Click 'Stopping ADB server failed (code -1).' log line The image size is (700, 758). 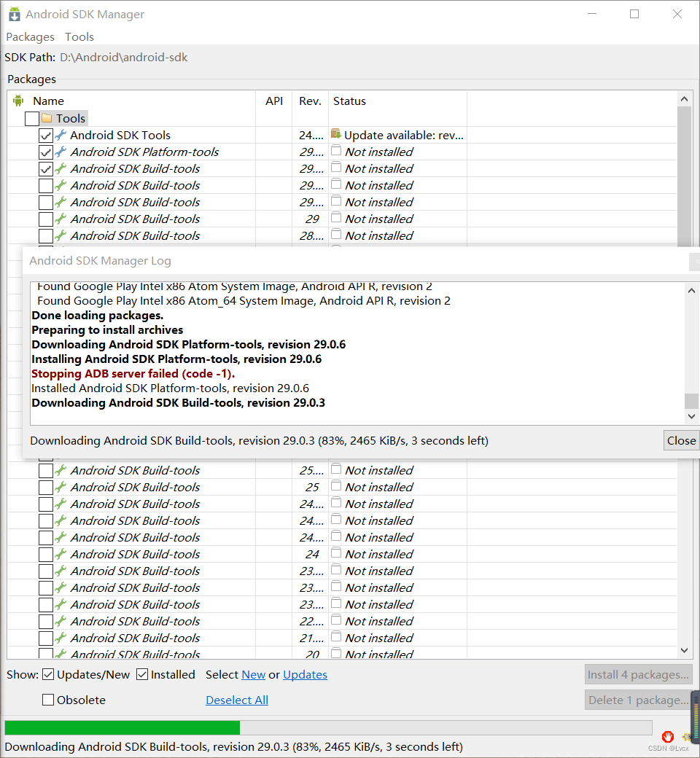(x=133, y=374)
